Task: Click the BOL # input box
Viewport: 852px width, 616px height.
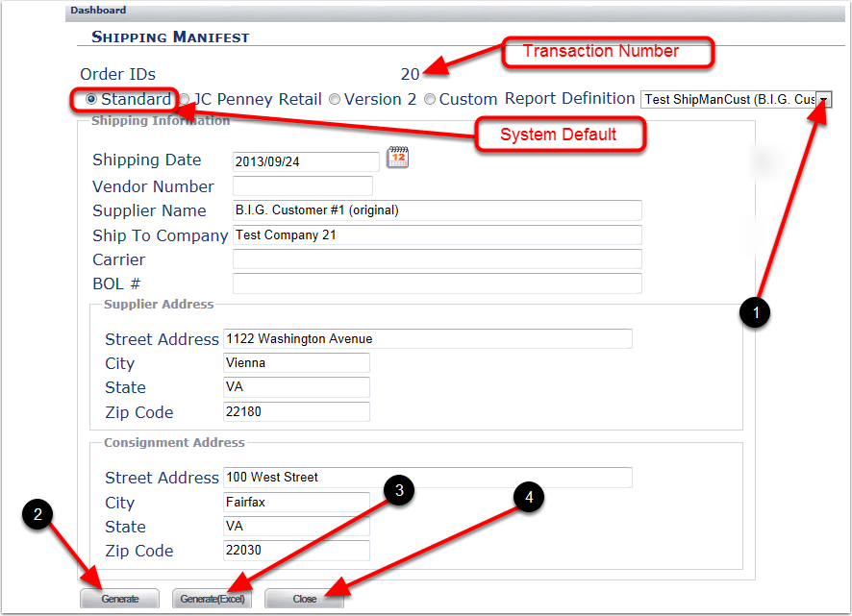Action: [x=436, y=283]
